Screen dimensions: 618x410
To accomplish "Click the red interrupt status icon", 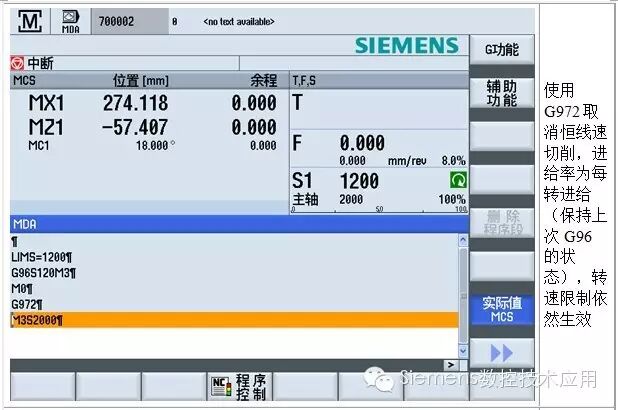I will point(17,63).
